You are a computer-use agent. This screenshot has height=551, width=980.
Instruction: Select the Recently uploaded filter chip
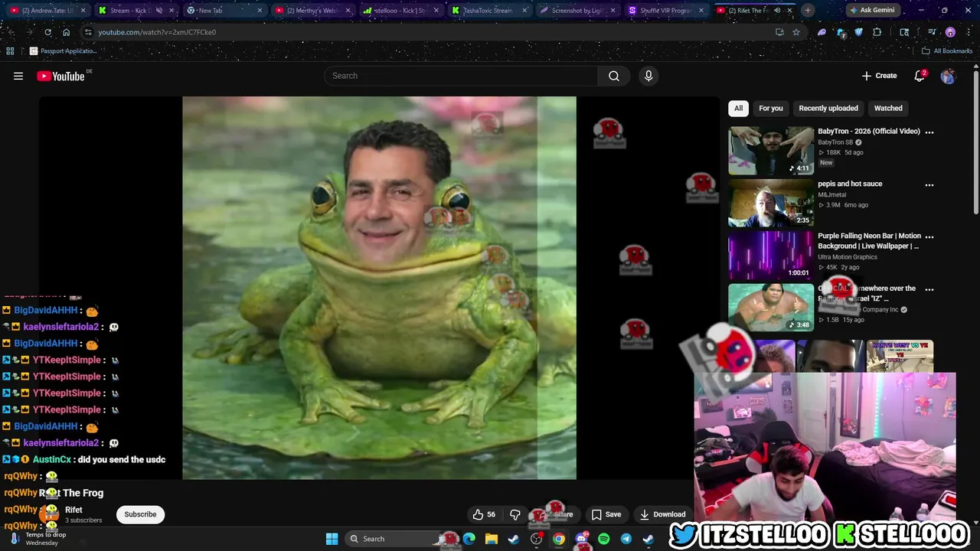pyautogui.click(x=828, y=108)
